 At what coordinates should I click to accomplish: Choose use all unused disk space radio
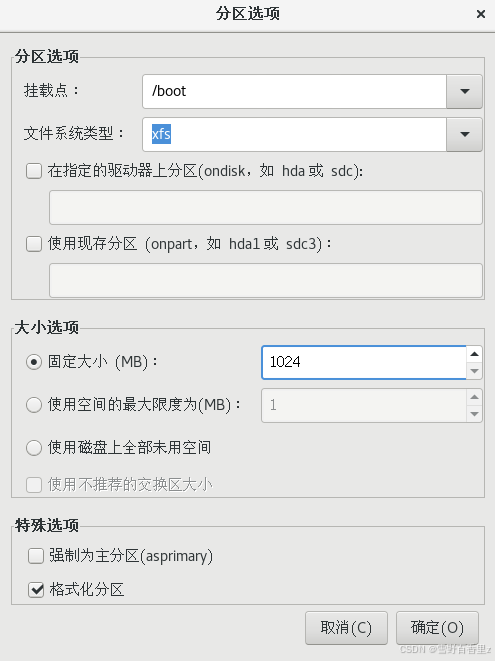pyautogui.click(x=34, y=448)
